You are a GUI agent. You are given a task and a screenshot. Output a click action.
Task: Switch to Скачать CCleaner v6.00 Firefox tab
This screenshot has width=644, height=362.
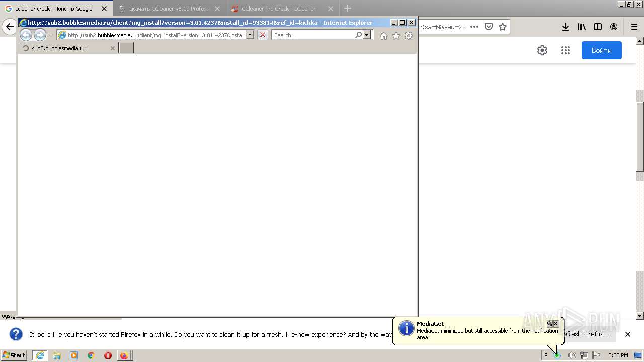pyautogui.click(x=169, y=9)
